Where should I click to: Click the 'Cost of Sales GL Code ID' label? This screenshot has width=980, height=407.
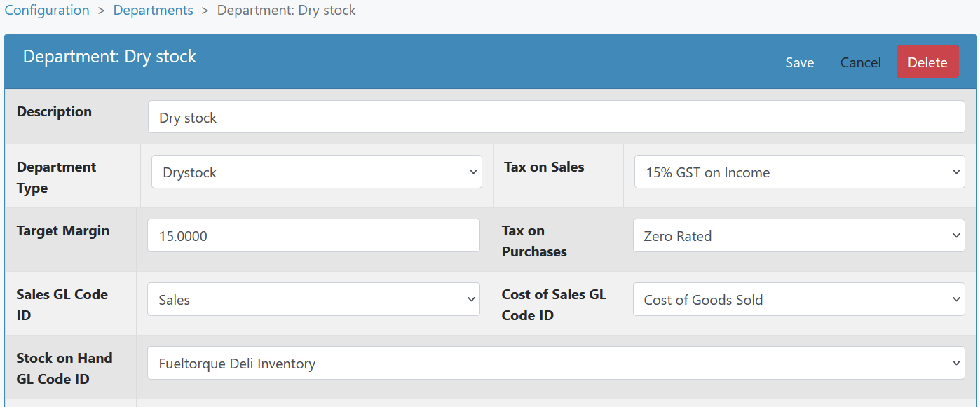[554, 305]
